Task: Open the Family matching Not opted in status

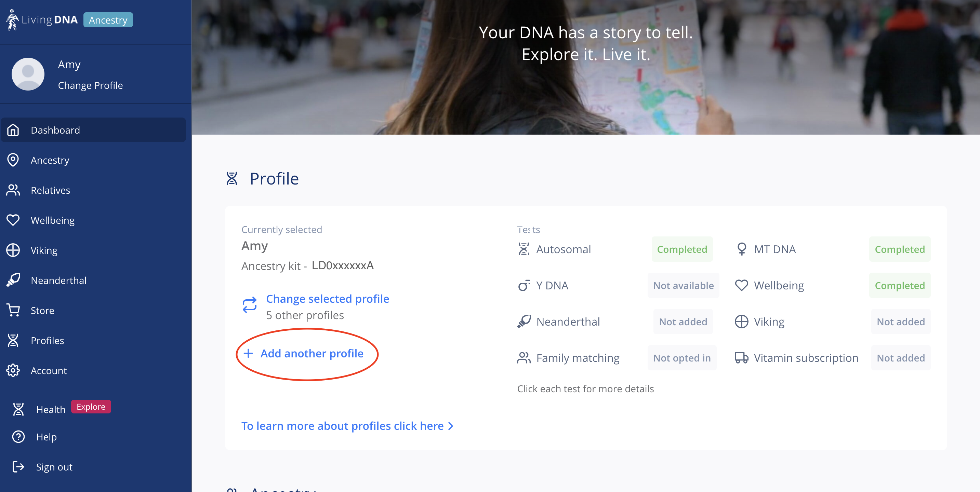Action: pos(682,358)
